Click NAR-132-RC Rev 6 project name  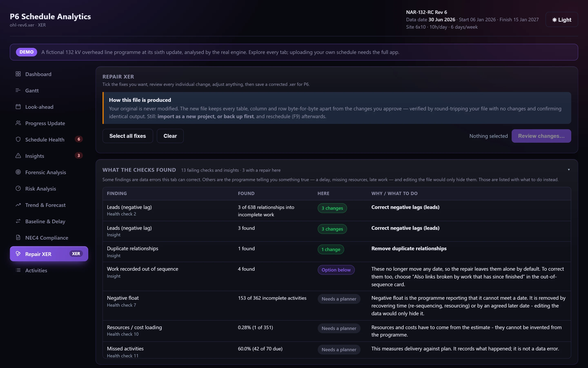point(427,12)
